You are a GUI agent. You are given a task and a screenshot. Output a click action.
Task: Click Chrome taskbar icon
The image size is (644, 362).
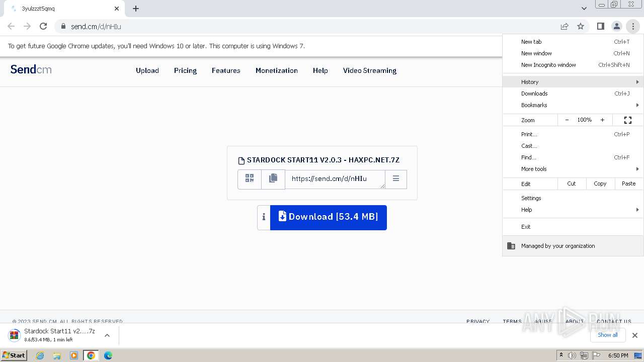point(91,355)
